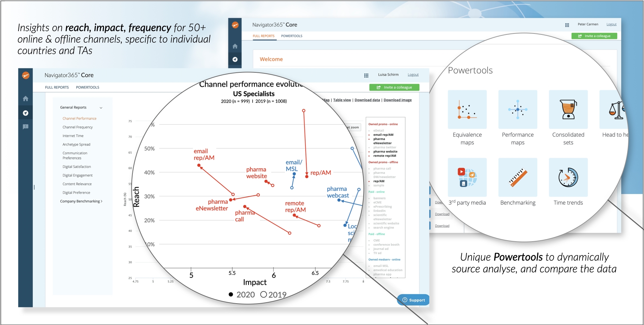Viewport: 644px width, 325px height.
Task: Click compass icon in back window sidebar
Action: tap(235, 59)
